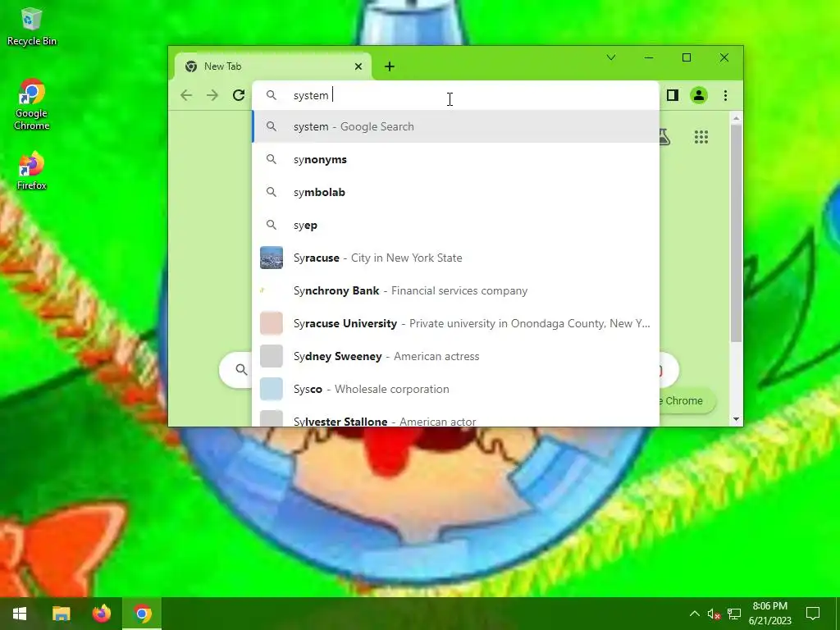The height and width of the screenshot is (630, 840).
Task: Select Syracuse University suggestion
Action: [x=456, y=323]
